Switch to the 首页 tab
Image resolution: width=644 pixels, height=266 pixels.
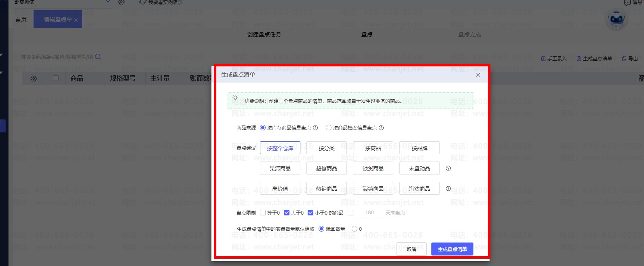21,19
